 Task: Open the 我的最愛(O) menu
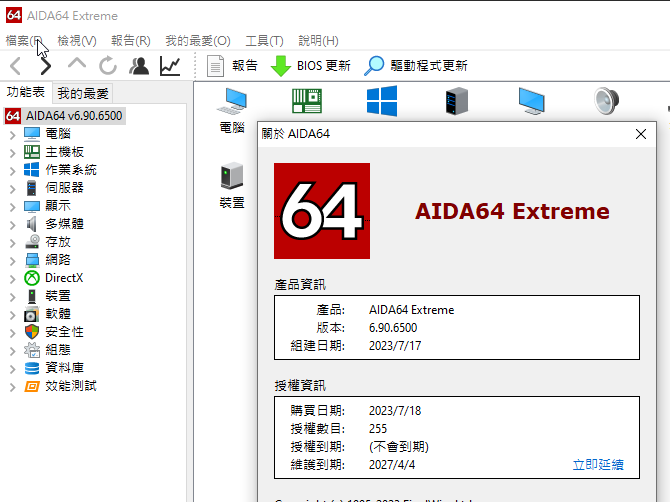(198, 41)
